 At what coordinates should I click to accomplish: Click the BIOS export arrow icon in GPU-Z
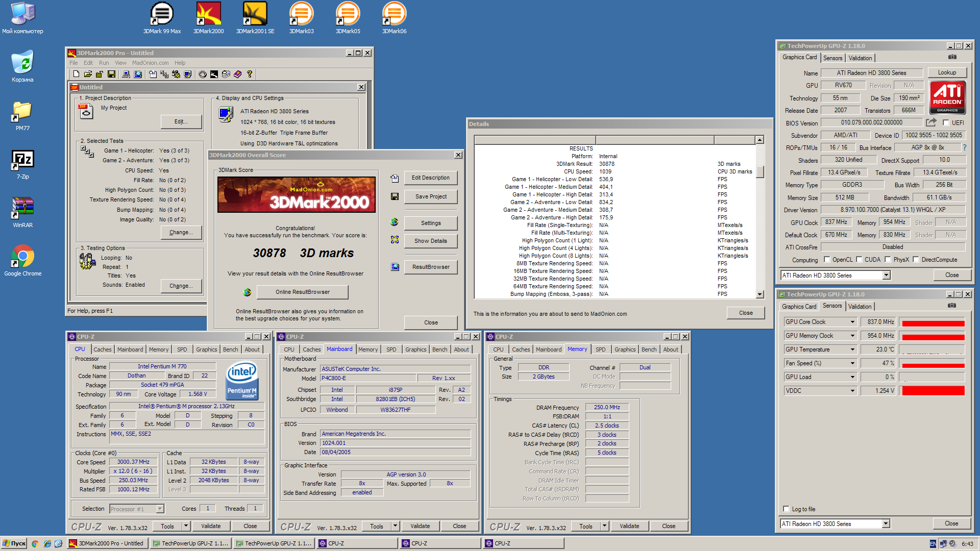932,122
